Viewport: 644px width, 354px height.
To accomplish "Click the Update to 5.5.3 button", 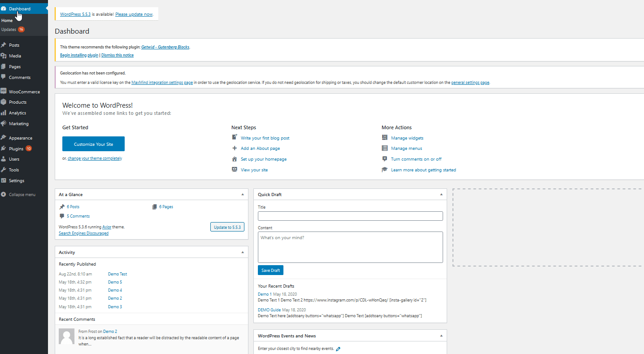I will [227, 227].
